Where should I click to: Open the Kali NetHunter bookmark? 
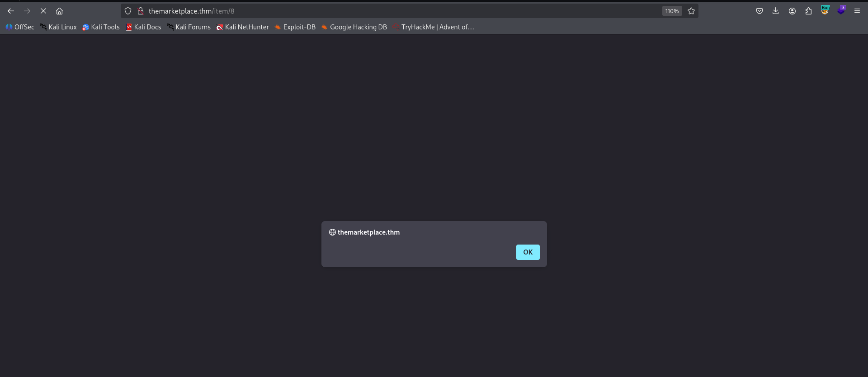pyautogui.click(x=242, y=27)
